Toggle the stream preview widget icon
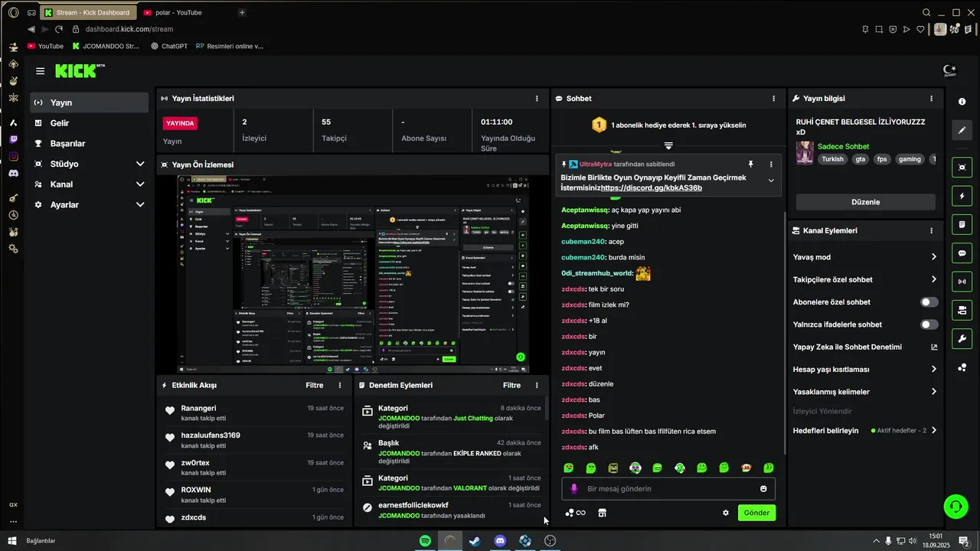The height and width of the screenshot is (551, 980). point(962,168)
